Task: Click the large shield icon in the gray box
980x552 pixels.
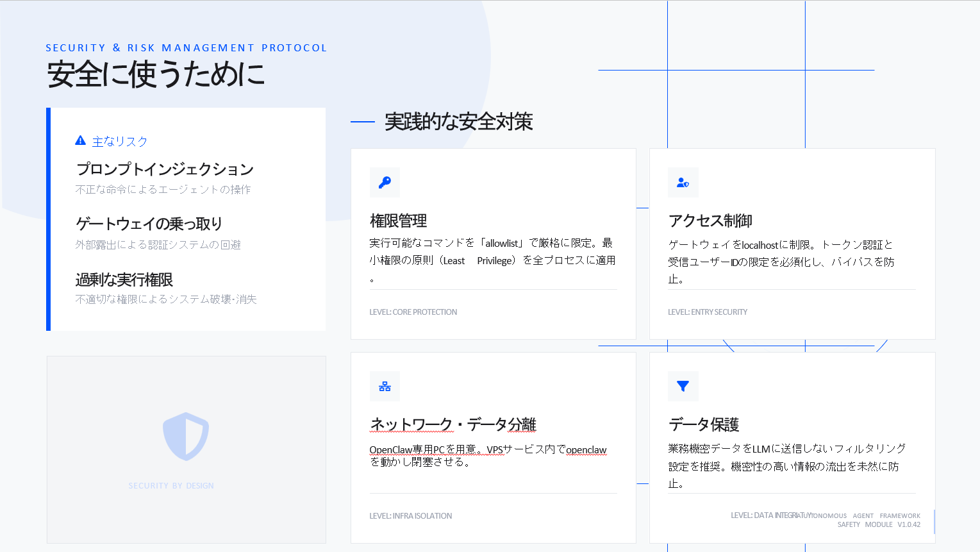Action: 186,437
